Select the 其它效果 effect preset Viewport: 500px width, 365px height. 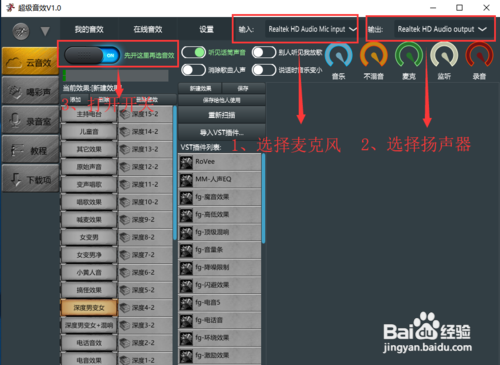click(x=89, y=149)
